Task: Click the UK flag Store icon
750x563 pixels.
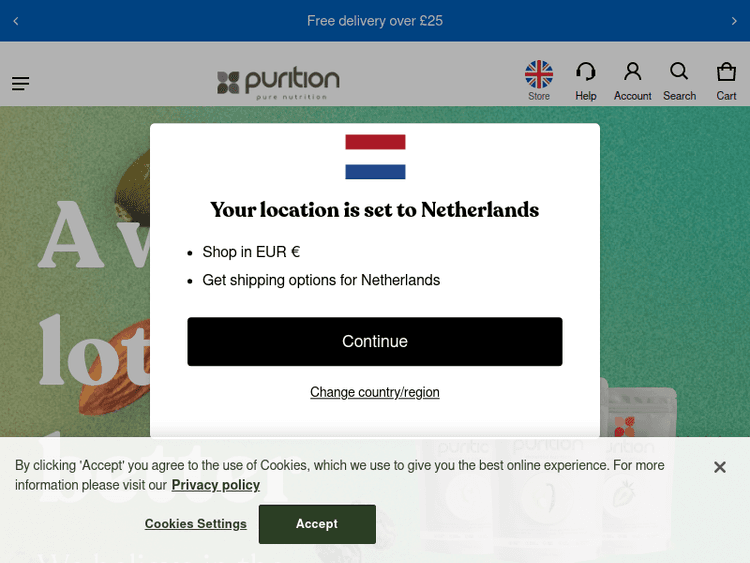Action: [539, 76]
